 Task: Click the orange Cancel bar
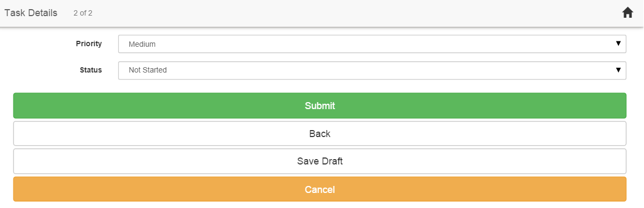point(320,189)
